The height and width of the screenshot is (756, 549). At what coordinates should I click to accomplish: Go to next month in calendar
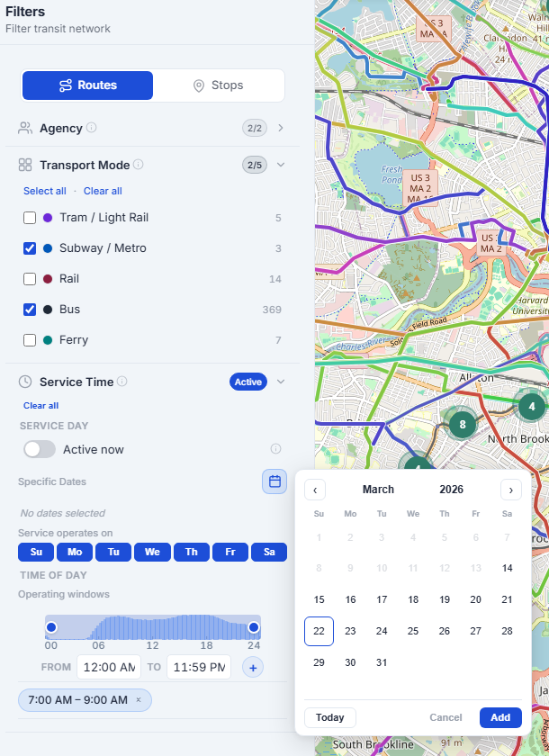tap(511, 490)
